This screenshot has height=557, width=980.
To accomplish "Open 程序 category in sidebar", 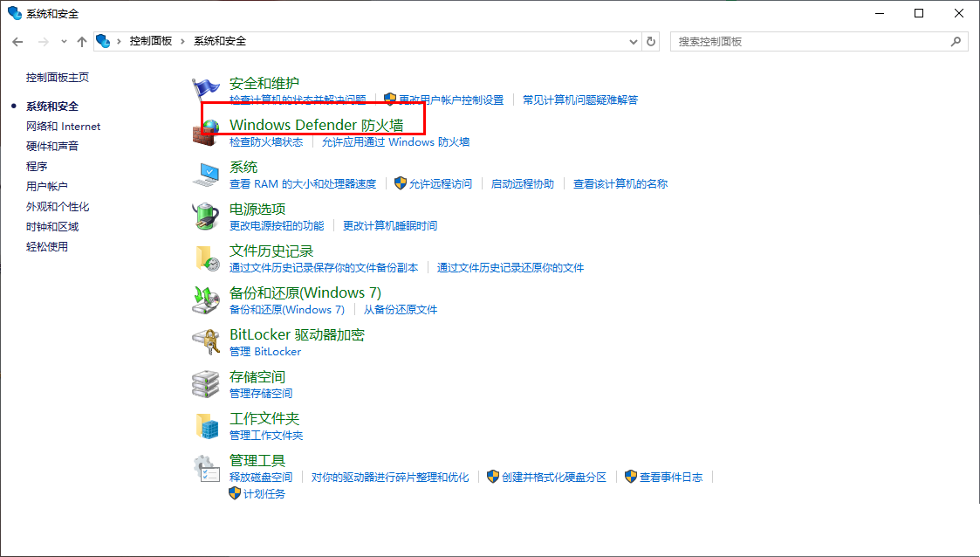I will pyautogui.click(x=37, y=166).
